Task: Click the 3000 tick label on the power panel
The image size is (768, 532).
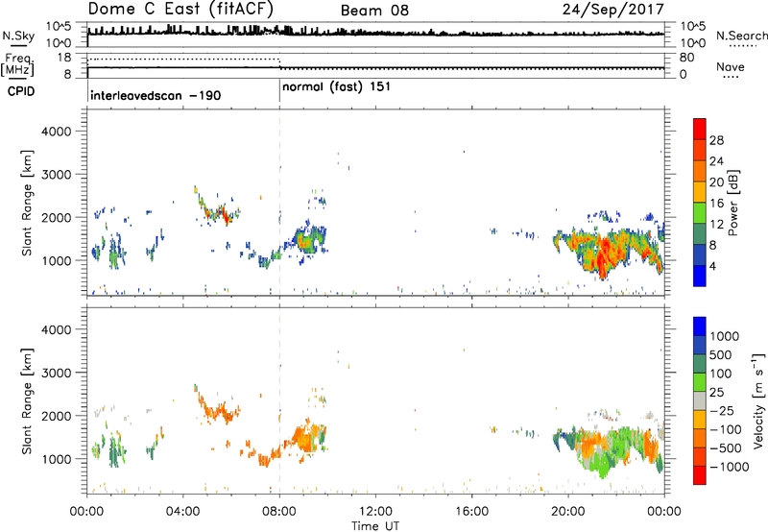Action: tap(56, 175)
